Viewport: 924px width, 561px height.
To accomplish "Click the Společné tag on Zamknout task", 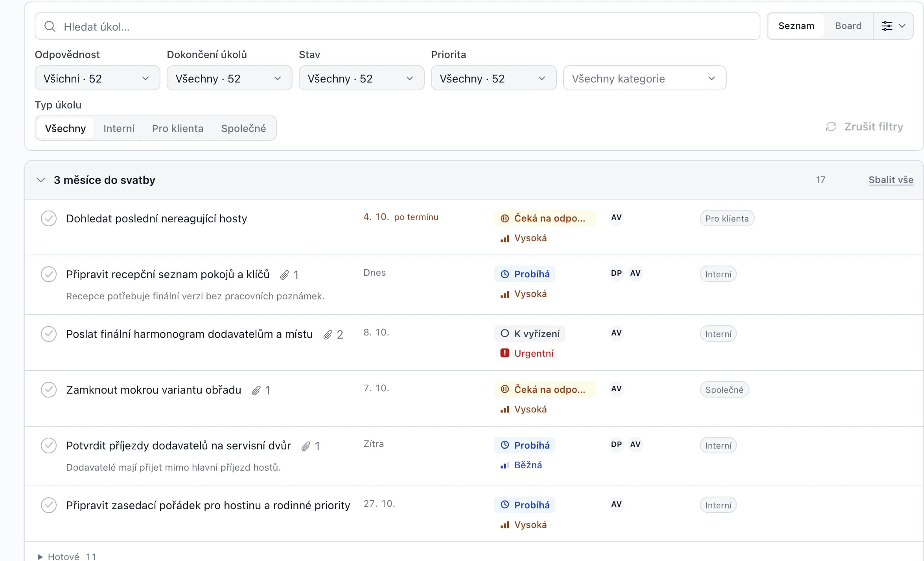I will (x=725, y=390).
